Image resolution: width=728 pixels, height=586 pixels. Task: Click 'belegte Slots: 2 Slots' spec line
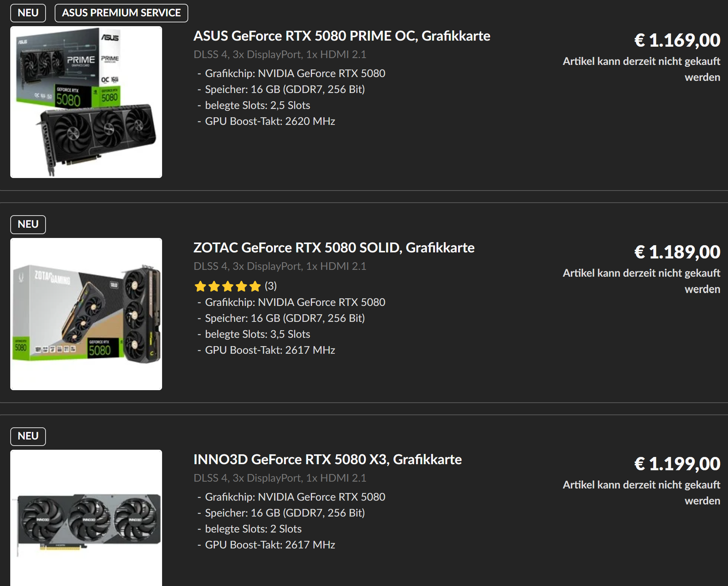[x=253, y=529]
